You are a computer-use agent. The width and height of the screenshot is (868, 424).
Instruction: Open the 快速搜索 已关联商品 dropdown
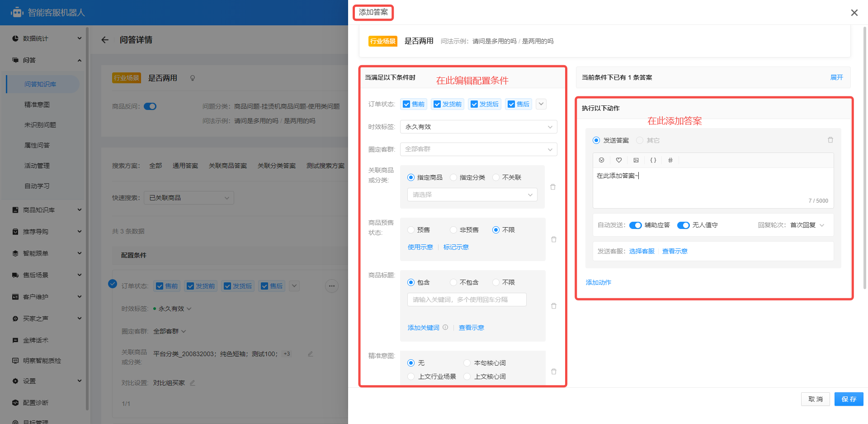tap(189, 198)
